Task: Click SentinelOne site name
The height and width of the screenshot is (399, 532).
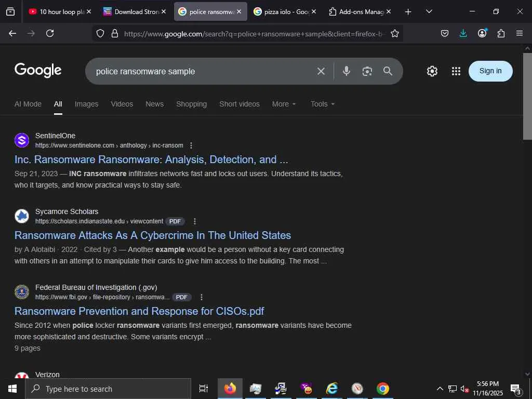Action: pos(55,136)
